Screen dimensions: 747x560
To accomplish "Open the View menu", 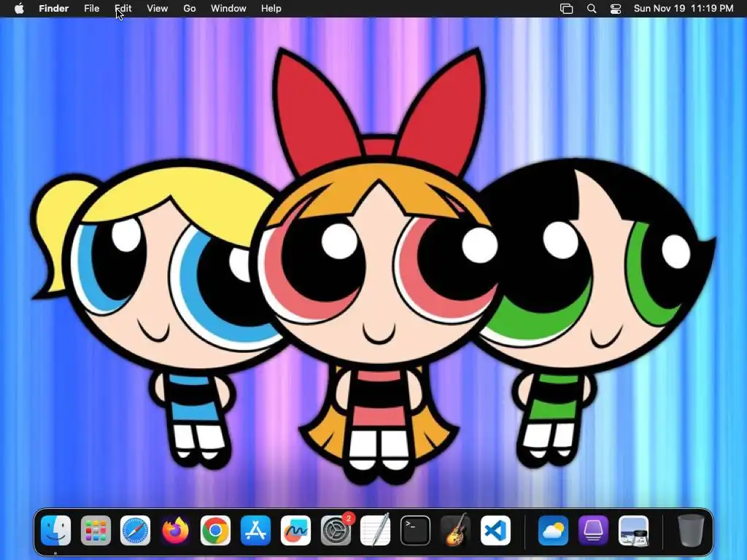I will coord(158,9).
